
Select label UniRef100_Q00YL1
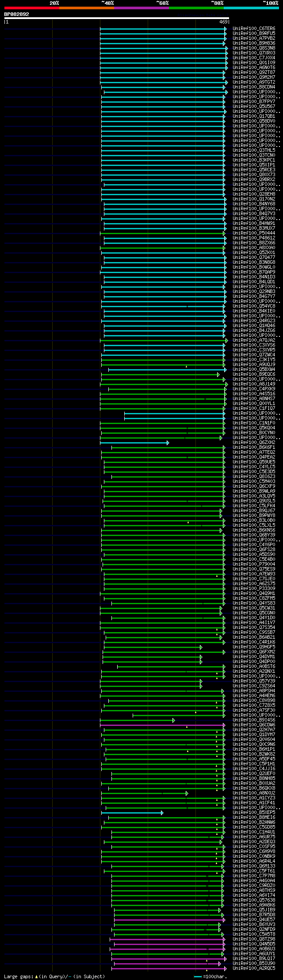click(254, 404)
